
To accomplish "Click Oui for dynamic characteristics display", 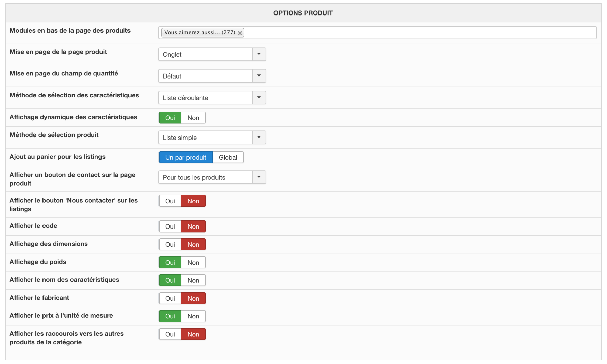I will [x=170, y=118].
